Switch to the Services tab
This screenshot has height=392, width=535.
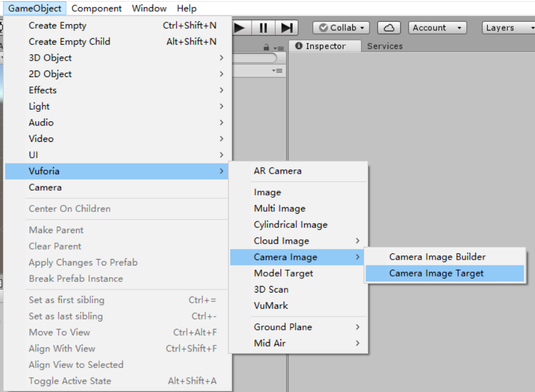pos(385,46)
